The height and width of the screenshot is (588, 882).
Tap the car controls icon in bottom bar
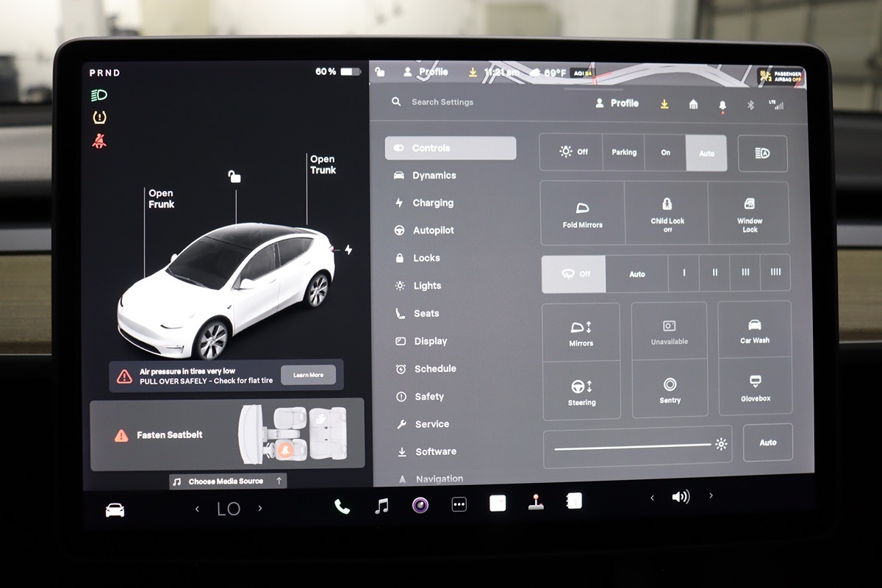coord(115,510)
